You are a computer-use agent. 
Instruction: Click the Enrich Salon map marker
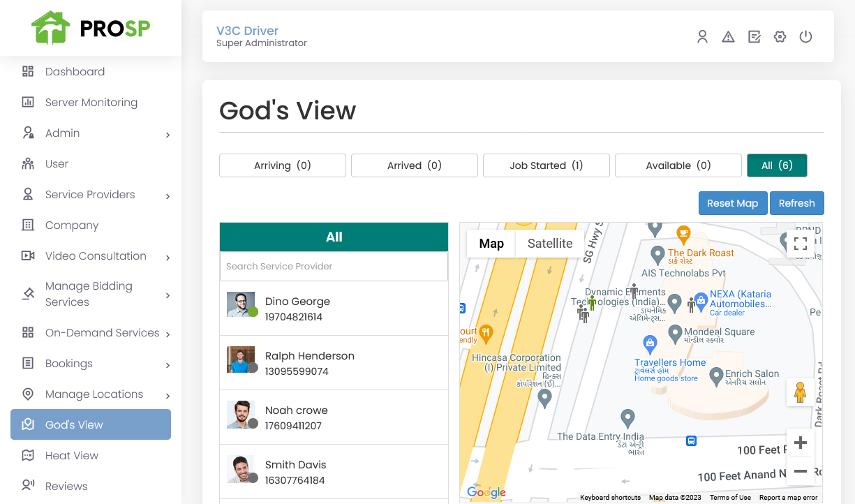715,377
